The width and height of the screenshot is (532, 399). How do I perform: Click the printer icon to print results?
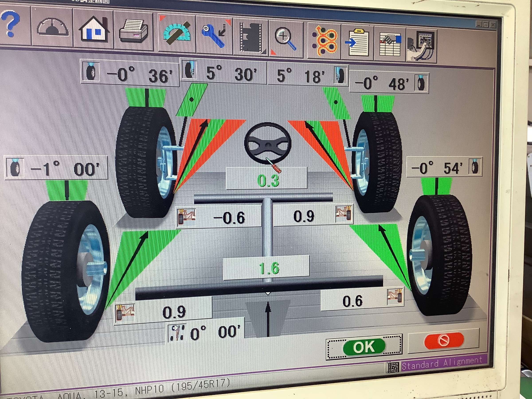134,31
